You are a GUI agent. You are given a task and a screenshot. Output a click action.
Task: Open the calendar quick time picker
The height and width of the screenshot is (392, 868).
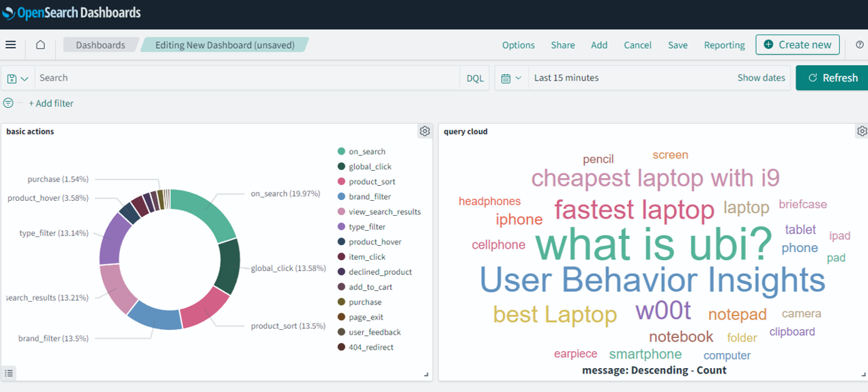(511, 79)
